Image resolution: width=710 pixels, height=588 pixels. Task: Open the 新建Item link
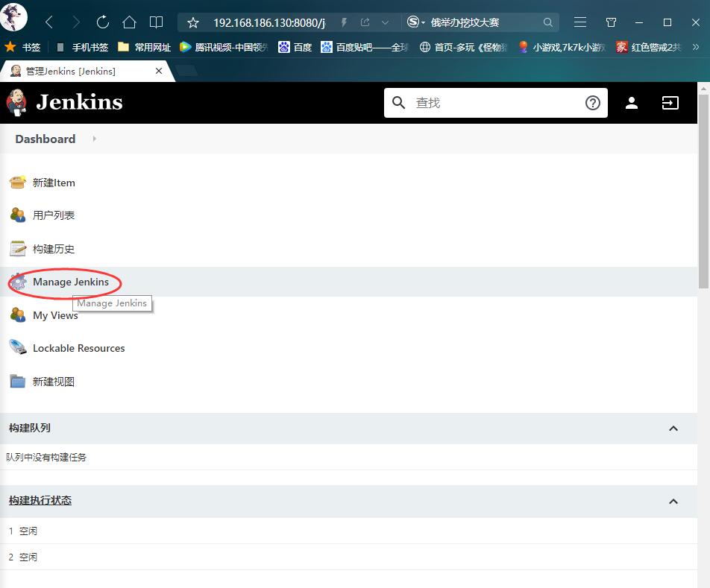(54, 183)
